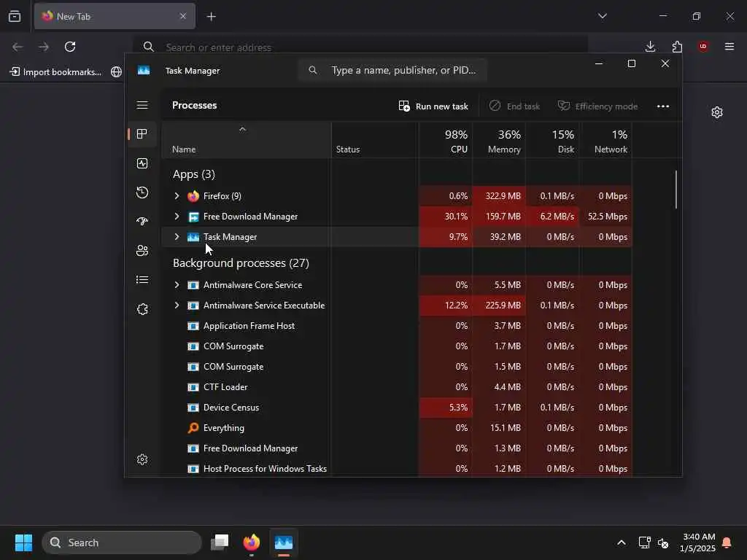Open Task View on the taskbar
This screenshot has width=747, height=560.
(220, 542)
